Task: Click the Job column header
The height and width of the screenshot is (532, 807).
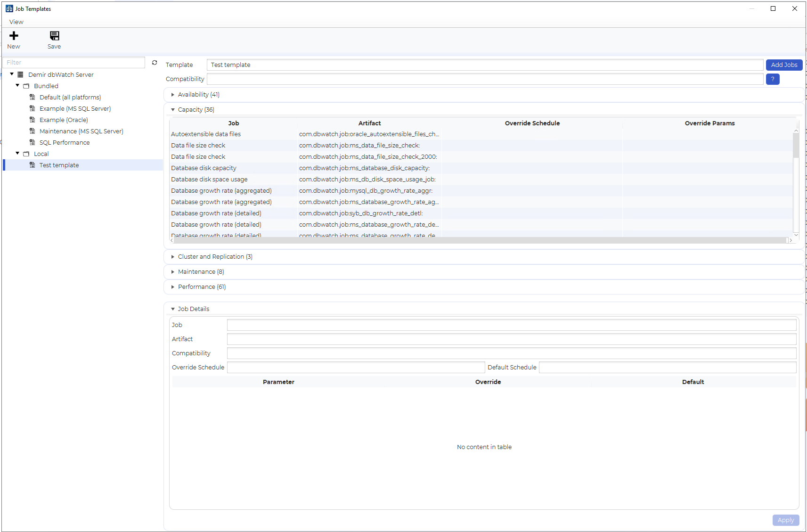Action: pos(234,123)
